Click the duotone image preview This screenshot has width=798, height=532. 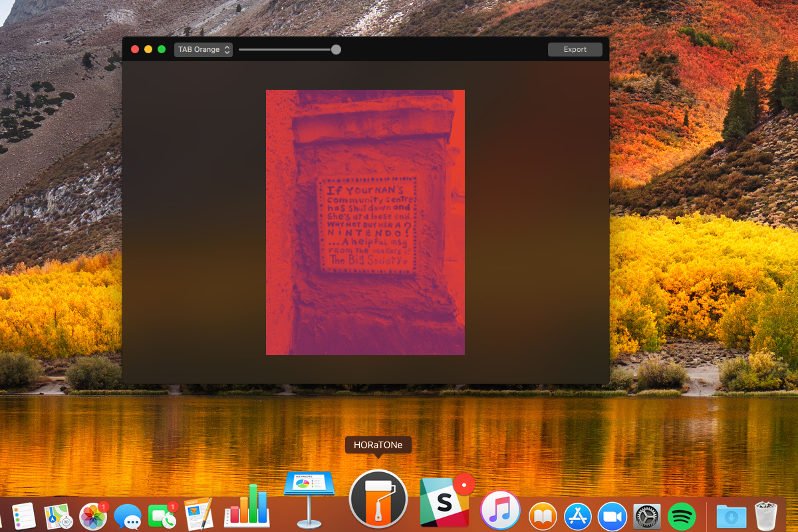click(365, 222)
